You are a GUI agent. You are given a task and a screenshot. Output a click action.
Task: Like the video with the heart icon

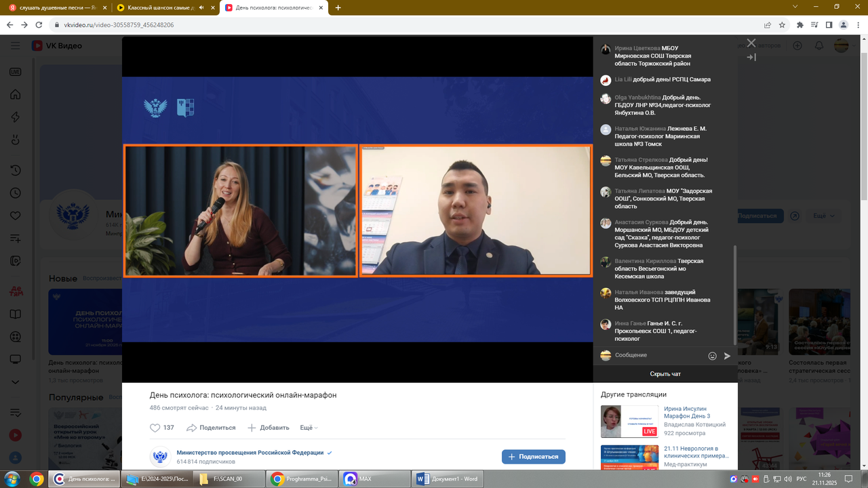click(x=155, y=428)
